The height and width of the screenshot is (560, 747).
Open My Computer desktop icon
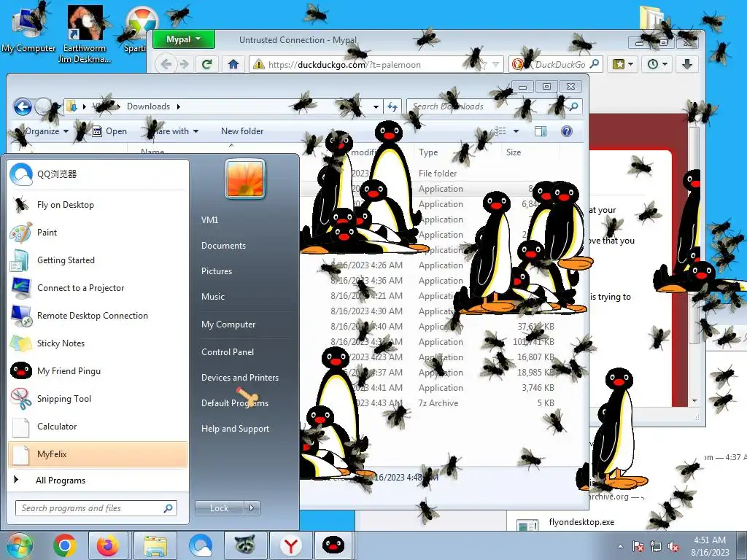(28, 28)
